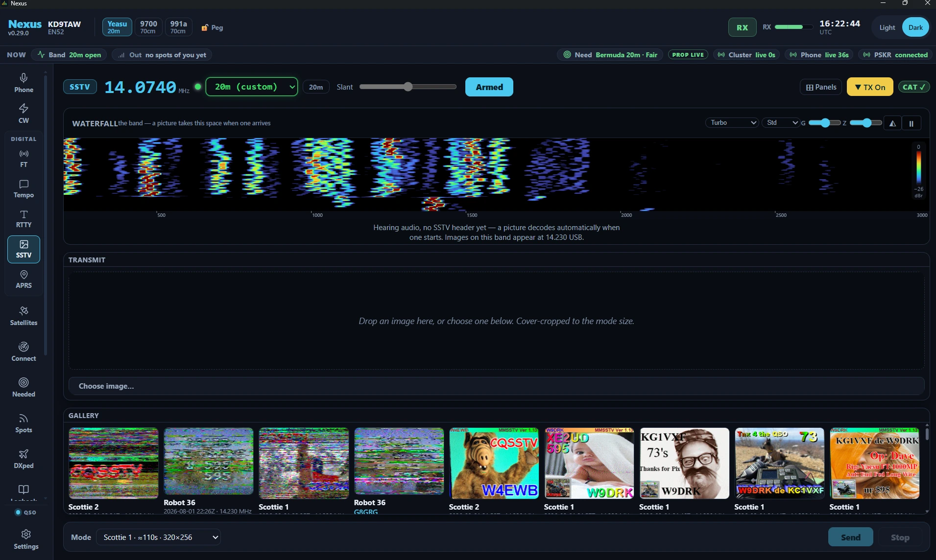This screenshot has height=560, width=936.
Task: Open the Tempo chat mode
Action: [24, 189]
